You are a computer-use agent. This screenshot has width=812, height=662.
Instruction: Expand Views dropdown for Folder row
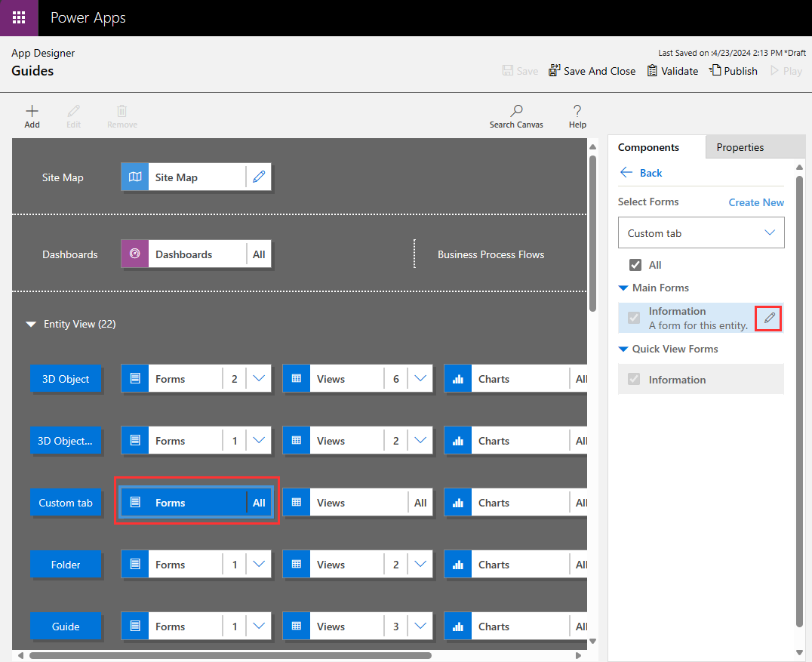420,564
